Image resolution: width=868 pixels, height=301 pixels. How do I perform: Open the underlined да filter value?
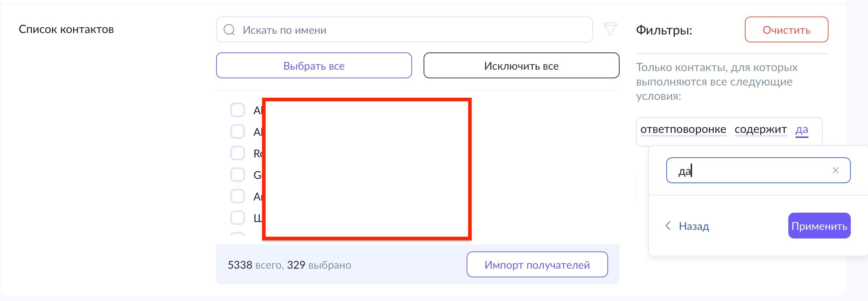coord(802,130)
